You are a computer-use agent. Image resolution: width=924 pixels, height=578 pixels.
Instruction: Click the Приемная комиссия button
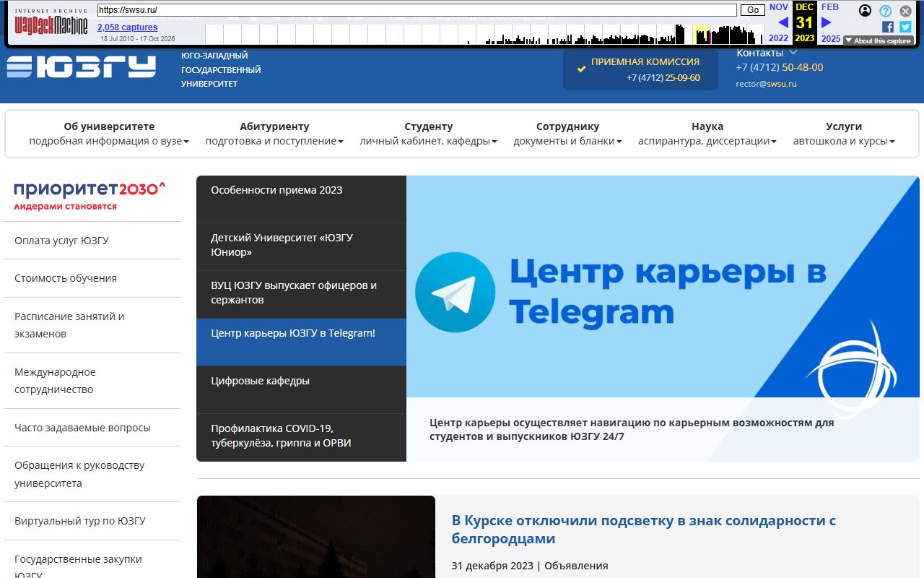tap(640, 69)
